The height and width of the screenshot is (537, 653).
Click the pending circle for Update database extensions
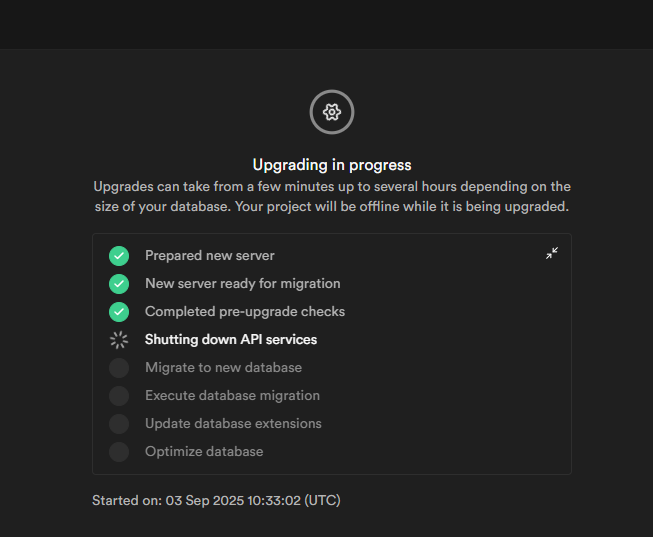119,424
